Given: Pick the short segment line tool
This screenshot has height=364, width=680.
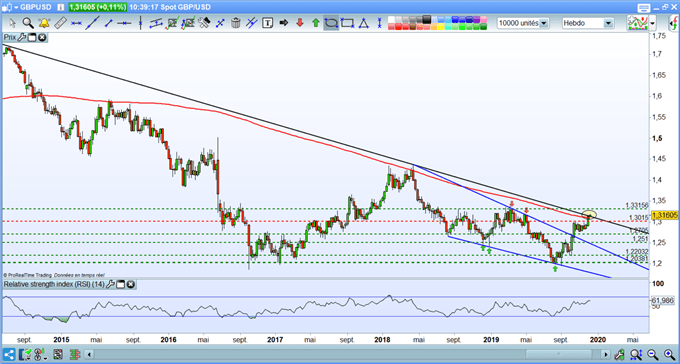Looking at the screenshot, I should 108,23.
